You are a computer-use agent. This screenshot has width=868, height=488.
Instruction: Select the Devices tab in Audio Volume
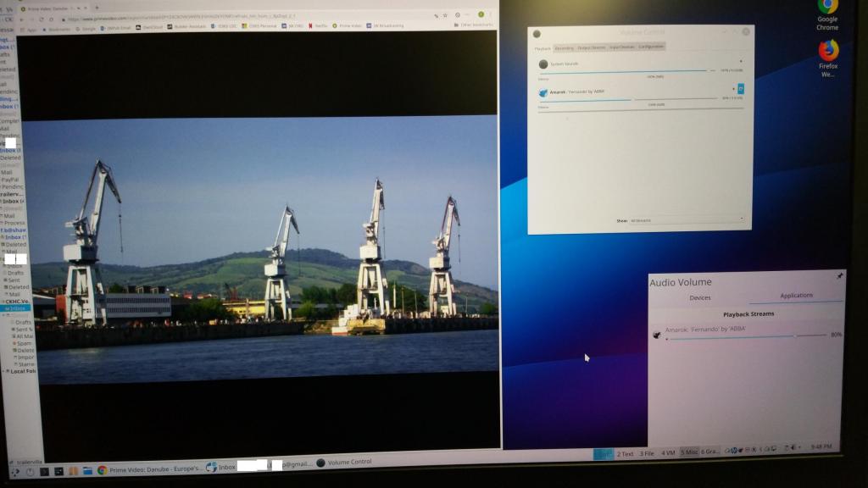pyautogui.click(x=699, y=297)
